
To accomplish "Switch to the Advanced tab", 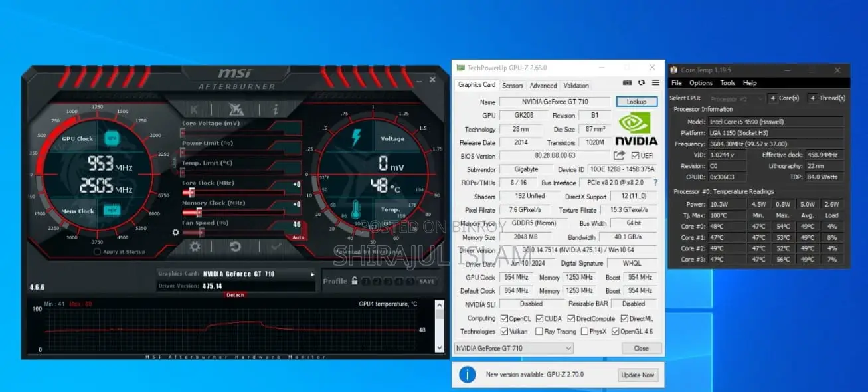I will pos(543,86).
